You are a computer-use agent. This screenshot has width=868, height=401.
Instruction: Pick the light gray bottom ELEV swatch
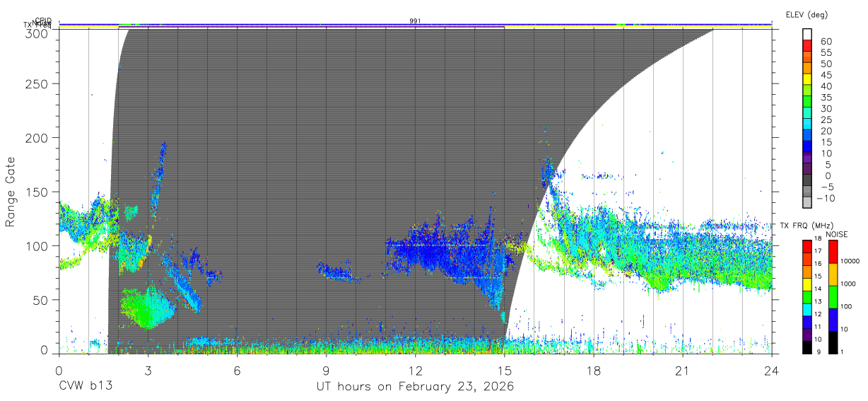point(807,203)
